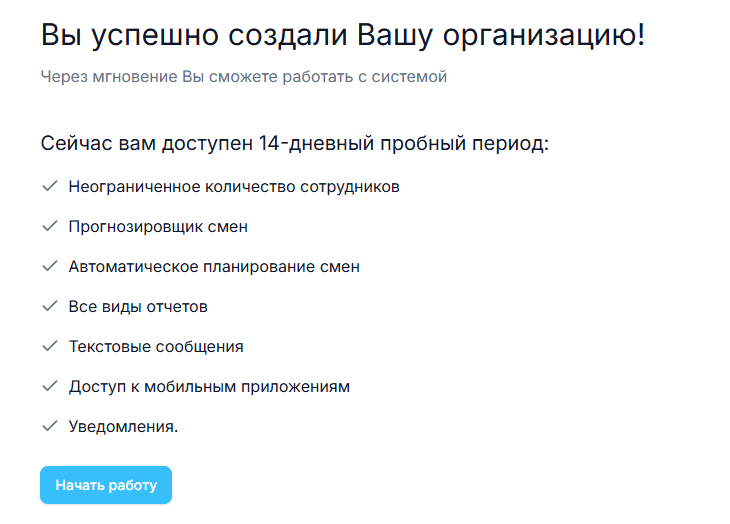Click checkmark before Доступ к мобильным приложениям
Screen dimensions: 730x524
[49, 386]
